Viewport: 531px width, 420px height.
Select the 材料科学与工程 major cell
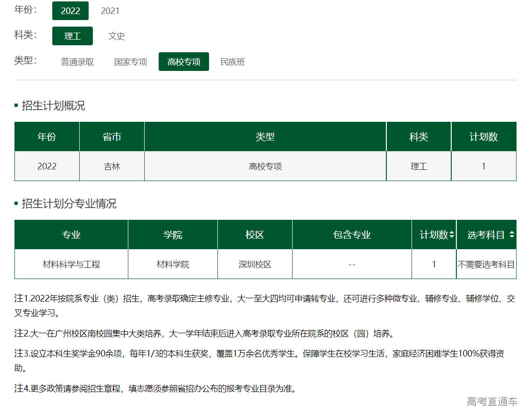pos(71,264)
